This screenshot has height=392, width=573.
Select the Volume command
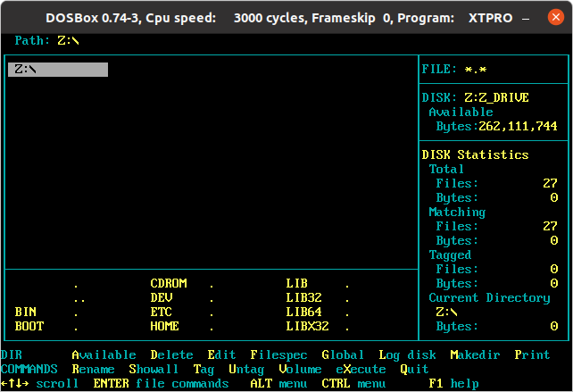click(300, 369)
